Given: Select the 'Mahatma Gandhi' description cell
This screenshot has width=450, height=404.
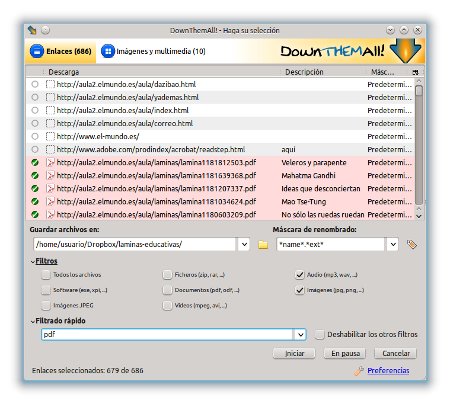Looking at the screenshot, I should (x=308, y=176).
